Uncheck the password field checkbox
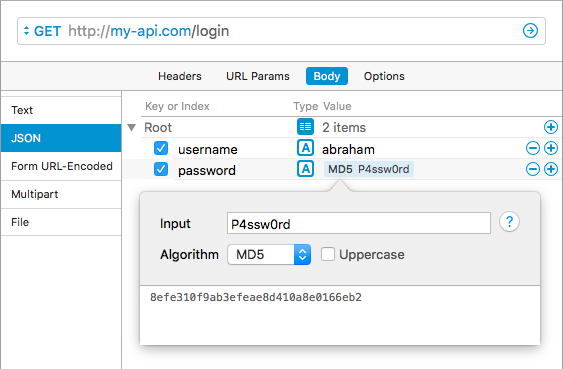The image size is (563, 369). pyautogui.click(x=161, y=169)
